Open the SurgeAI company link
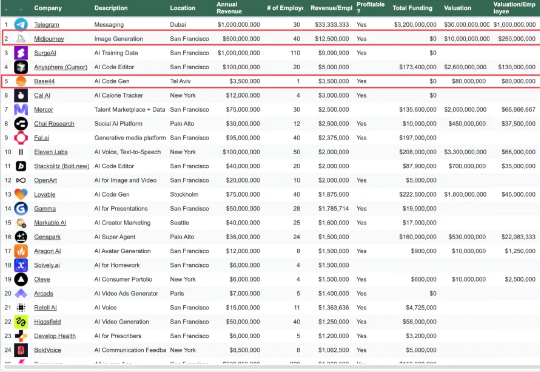The width and height of the screenshot is (540, 372). [x=45, y=53]
